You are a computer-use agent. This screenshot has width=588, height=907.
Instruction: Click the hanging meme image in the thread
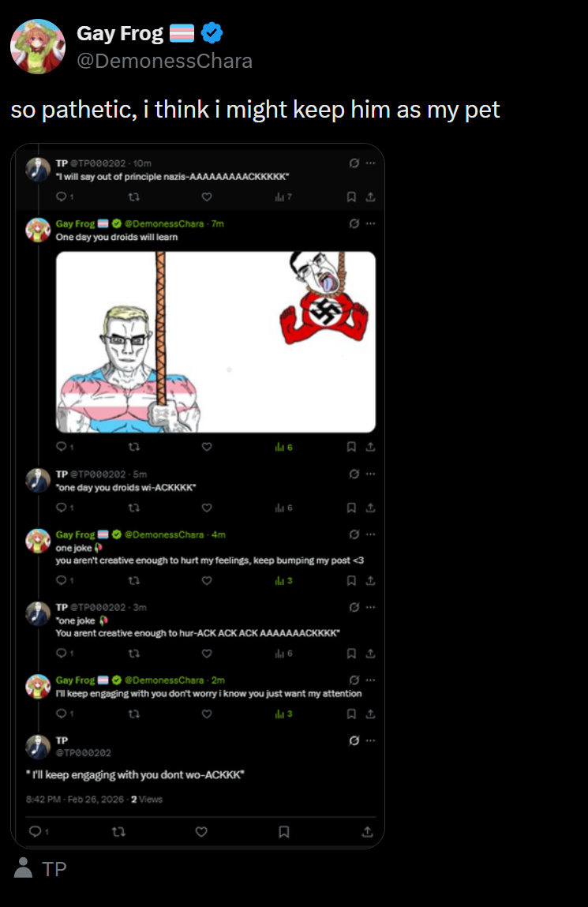[215, 342]
